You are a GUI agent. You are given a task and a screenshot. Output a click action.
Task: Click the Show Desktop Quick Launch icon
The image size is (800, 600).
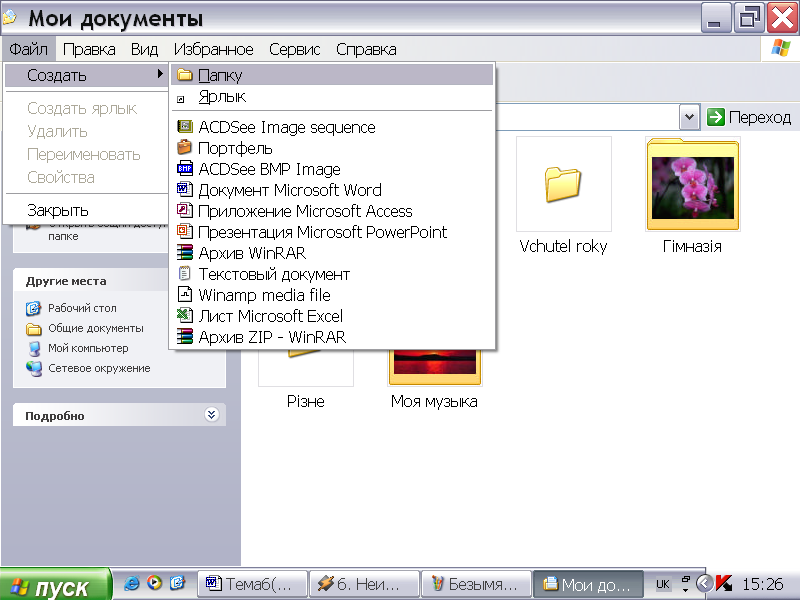coord(177,583)
